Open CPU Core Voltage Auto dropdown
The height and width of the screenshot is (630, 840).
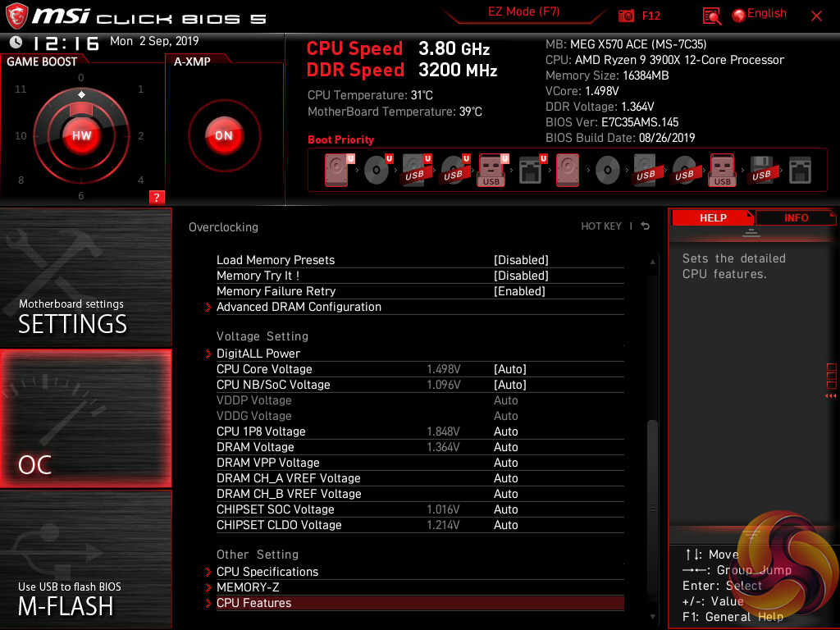click(509, 369)
